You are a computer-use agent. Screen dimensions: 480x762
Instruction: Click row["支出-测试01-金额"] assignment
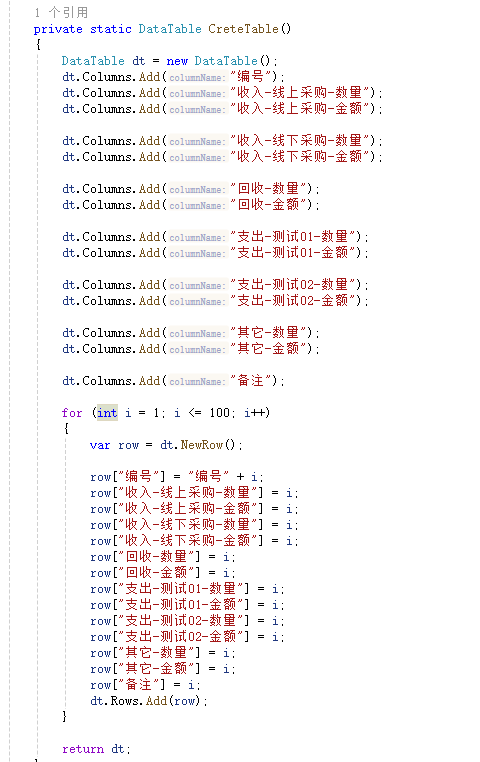click(187, 606)
